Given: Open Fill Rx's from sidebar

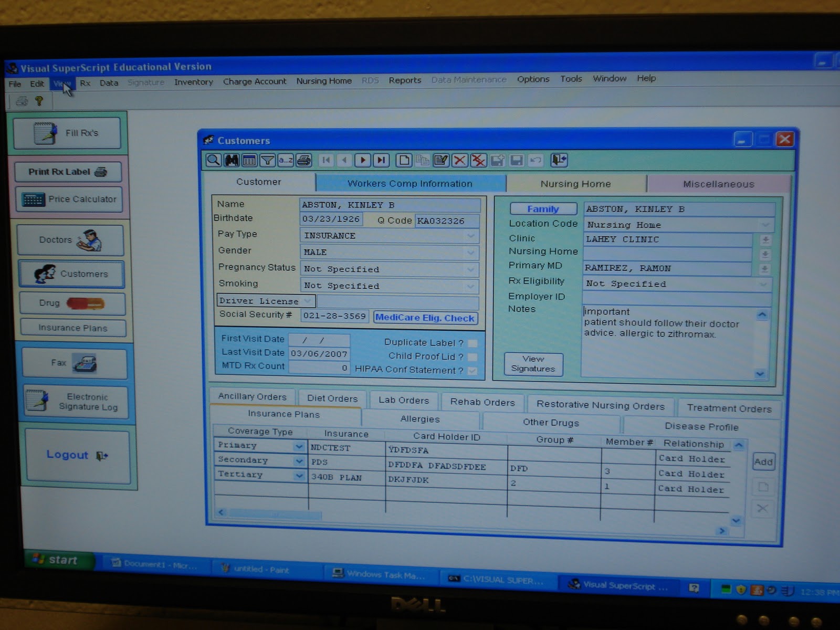Looking at the screenshot, I should click(x=67, y=133).
